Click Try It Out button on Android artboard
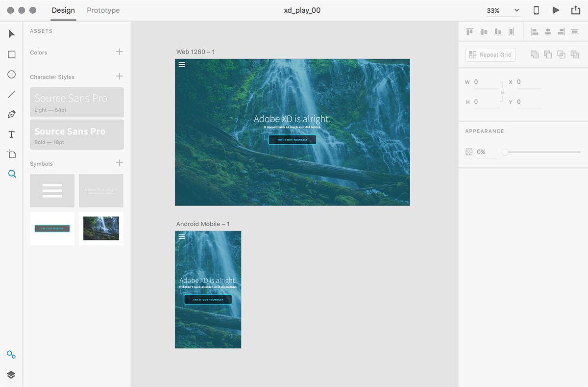The width and height of the screenshot is (588, 387). [x=208, y=299]
